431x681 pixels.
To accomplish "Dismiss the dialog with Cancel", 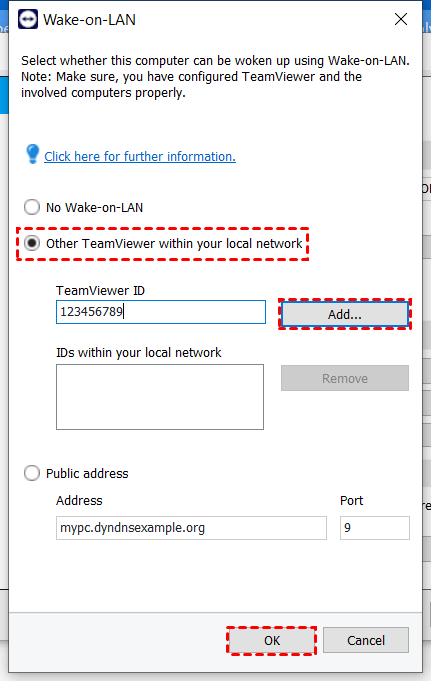I will coord(366,640).
